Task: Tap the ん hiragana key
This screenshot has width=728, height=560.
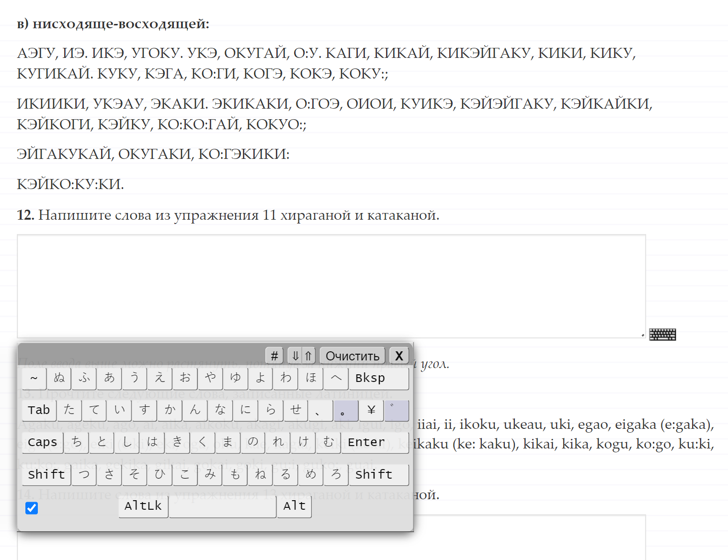Action: tap(195, 410)
